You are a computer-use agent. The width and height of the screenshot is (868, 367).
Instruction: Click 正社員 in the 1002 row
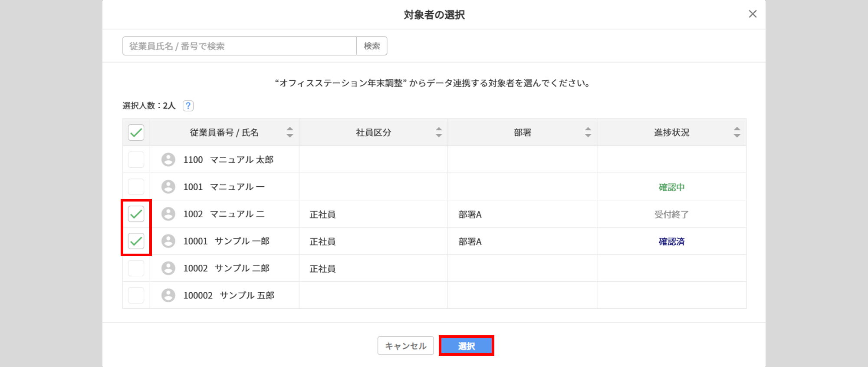pos(322,215)
